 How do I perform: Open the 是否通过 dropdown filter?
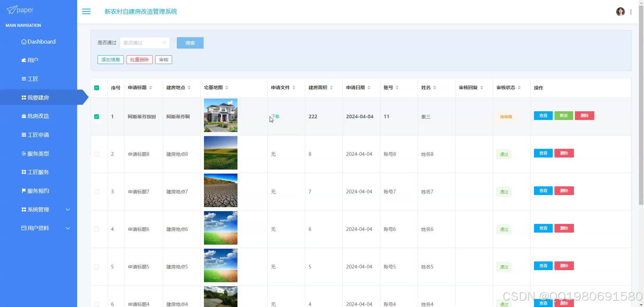[x=145, y=43]
